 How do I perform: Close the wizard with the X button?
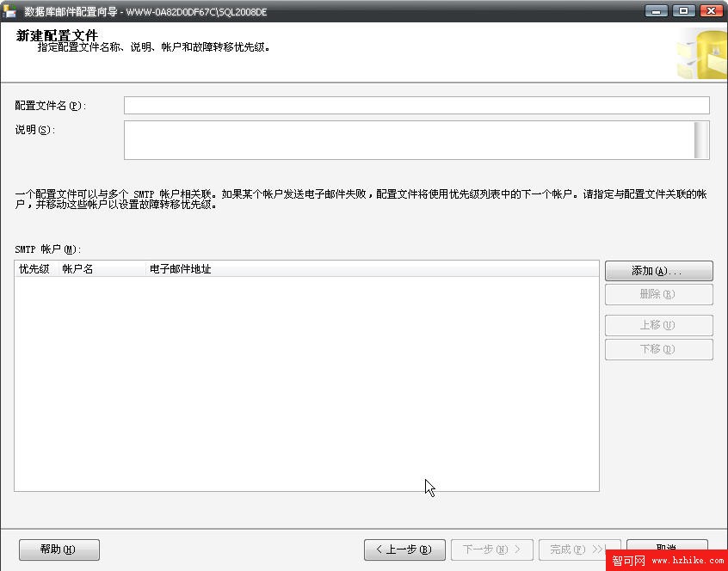(x=712, y=10)
